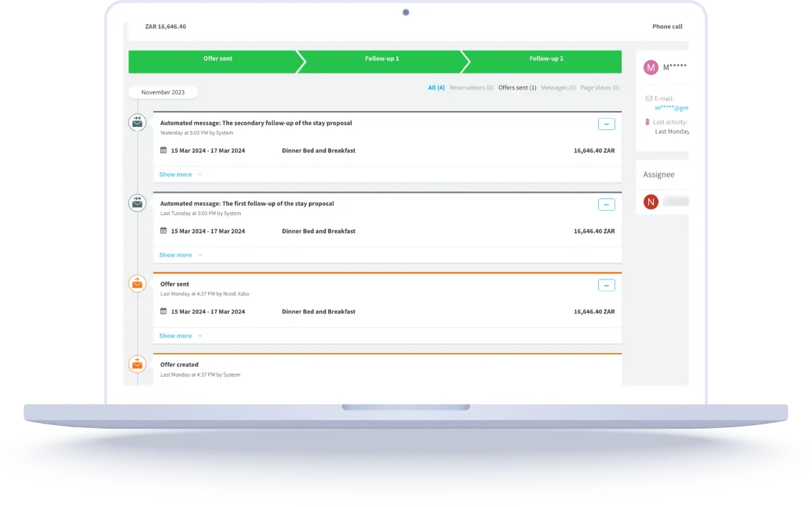Click 'Yesterday at 5:03 PM by System' text

(x=196, y=133)
